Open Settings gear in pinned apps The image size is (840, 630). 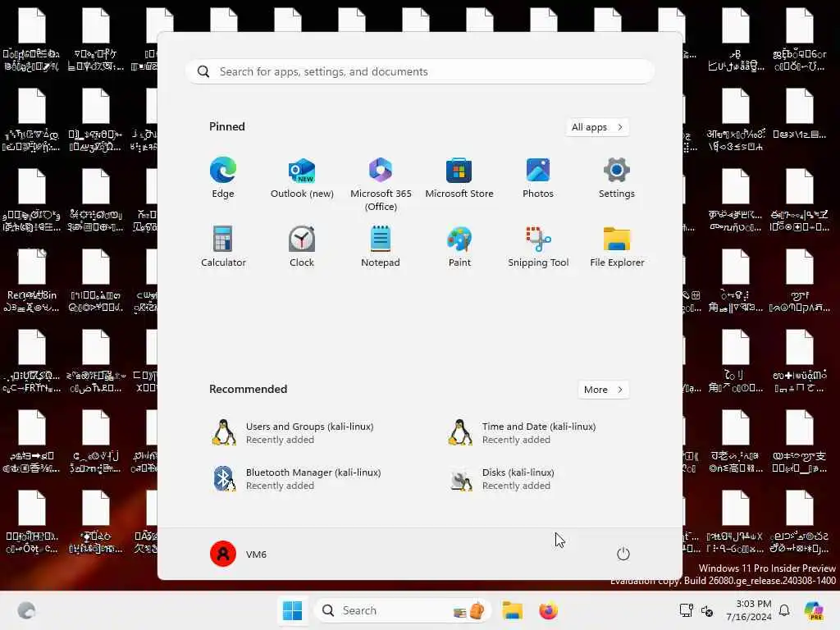click(617, 178)
